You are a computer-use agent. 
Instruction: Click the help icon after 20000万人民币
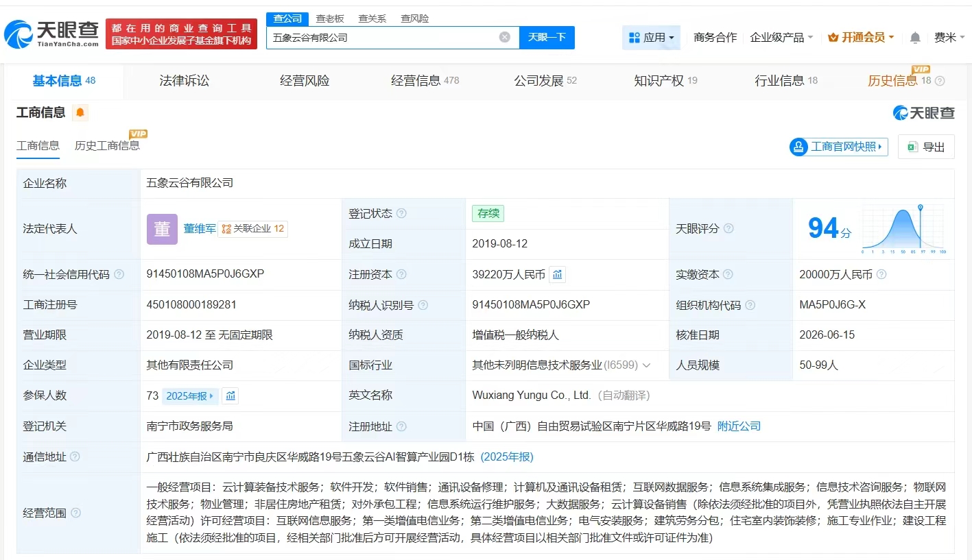pos(881,275)
